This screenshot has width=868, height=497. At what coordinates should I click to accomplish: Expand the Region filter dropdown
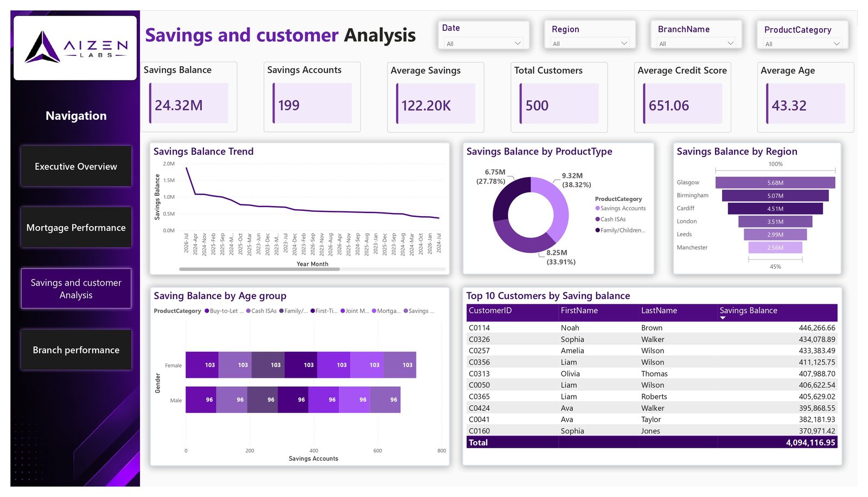(x=590, y=43)
